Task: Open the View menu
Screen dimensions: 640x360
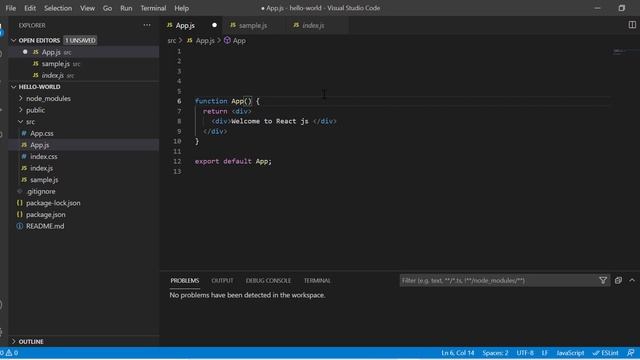Action: pos(87,8)
